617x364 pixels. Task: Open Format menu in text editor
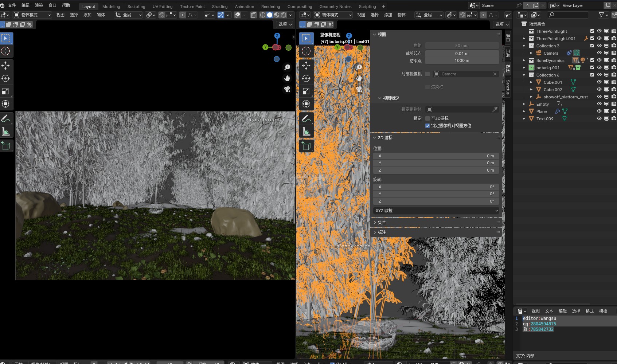click(590, 311)
